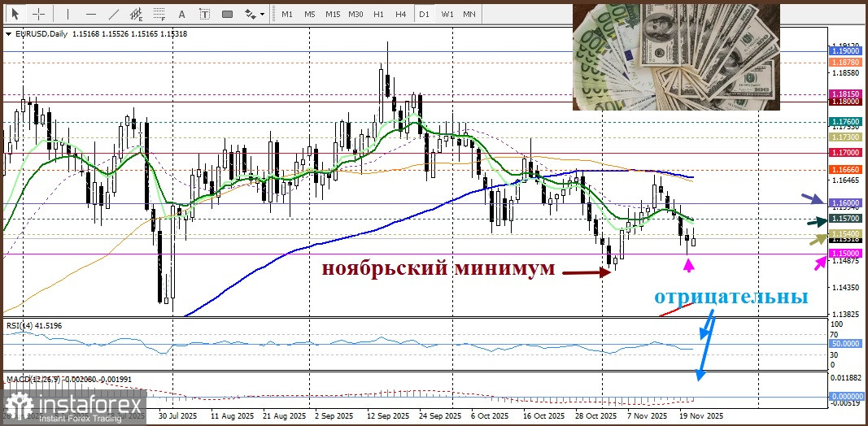Toggle the active D1 timeframe button
The image size is (868, 426).
(424, 15)
